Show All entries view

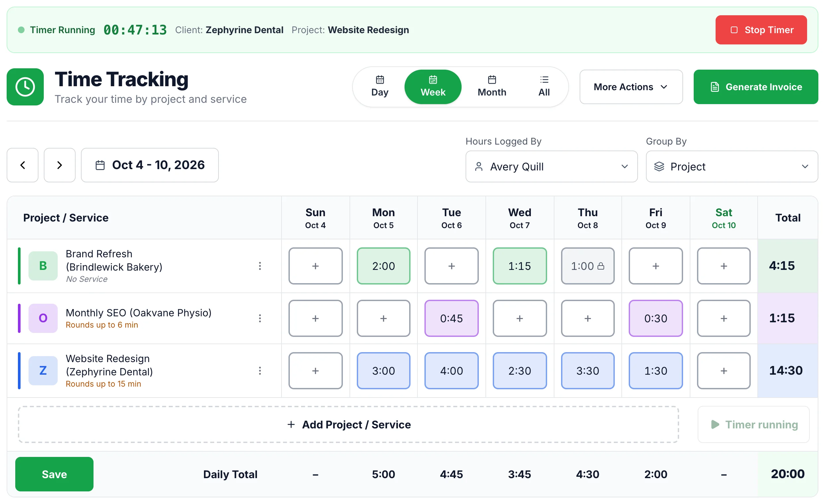point(544,87)
